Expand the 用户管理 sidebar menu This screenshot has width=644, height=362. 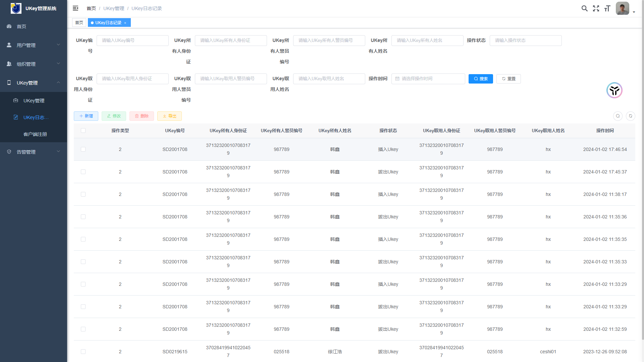click(34, 45)
